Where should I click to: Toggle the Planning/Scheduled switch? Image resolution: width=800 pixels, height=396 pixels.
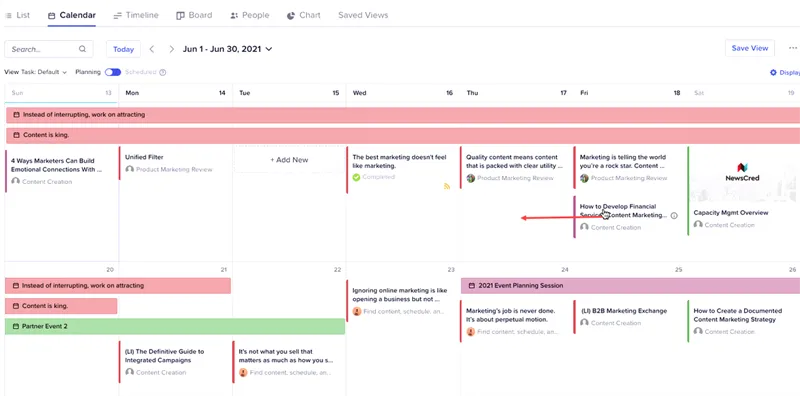[113, 72]
